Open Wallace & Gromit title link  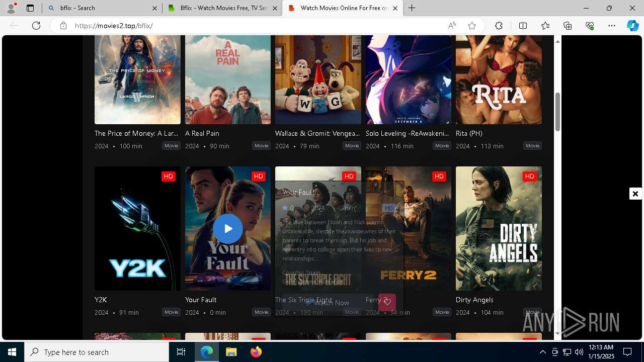(x=317, y=133)
